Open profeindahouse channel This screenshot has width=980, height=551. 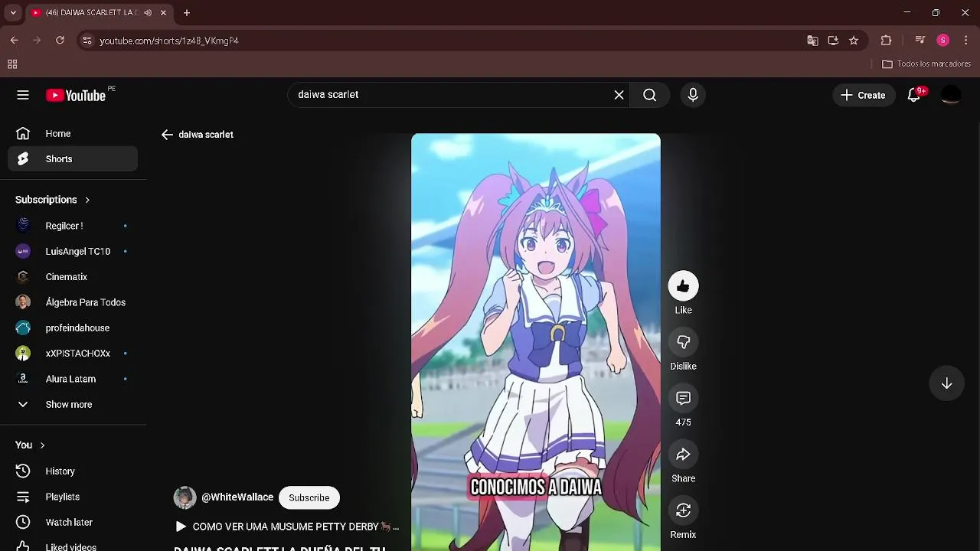(73, 328)
